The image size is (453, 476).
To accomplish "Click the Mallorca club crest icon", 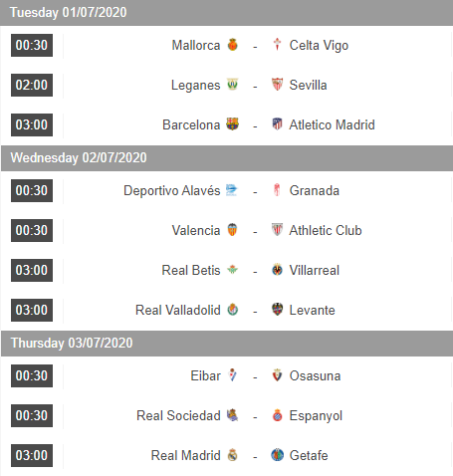I will coord(233,45).
